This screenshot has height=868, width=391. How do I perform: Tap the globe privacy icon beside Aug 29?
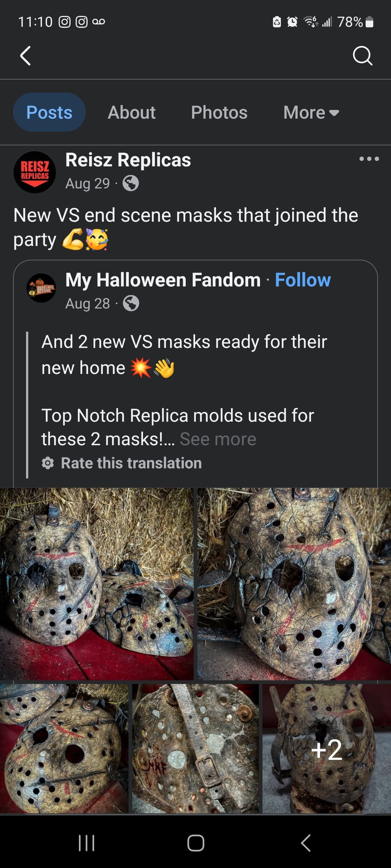[x=131, y=183]
